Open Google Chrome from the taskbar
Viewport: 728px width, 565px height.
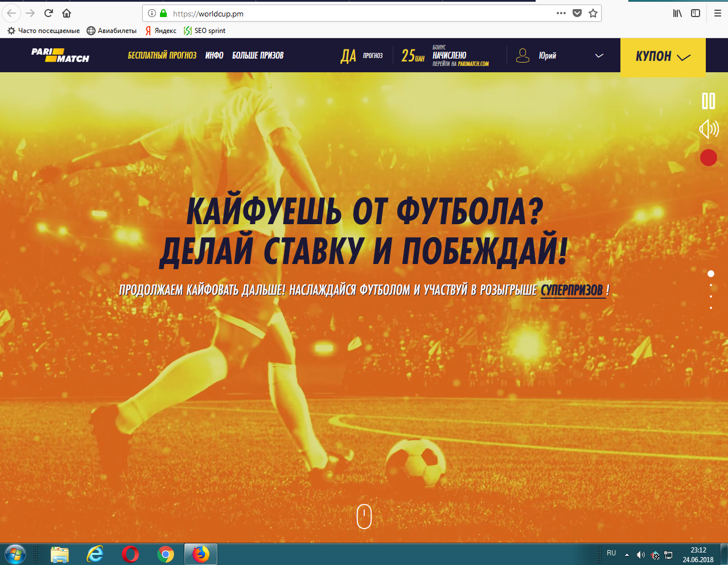pyautogui.click(x=166, y=554)
